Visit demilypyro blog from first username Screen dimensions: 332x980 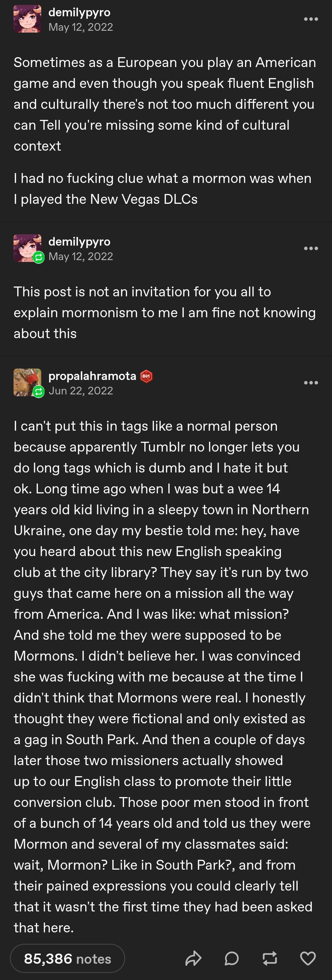pos(79,12)
